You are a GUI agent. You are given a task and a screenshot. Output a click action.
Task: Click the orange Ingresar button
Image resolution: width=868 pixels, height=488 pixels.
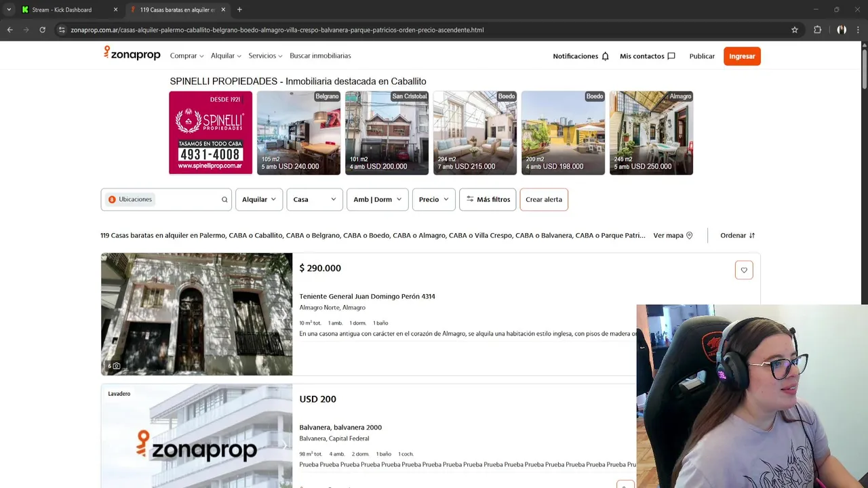pos(742,56)
